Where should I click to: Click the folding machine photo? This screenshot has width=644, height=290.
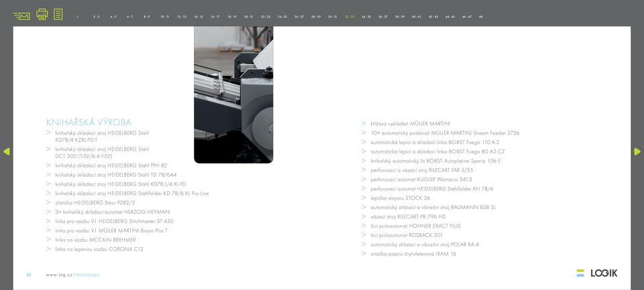[233, 94]
